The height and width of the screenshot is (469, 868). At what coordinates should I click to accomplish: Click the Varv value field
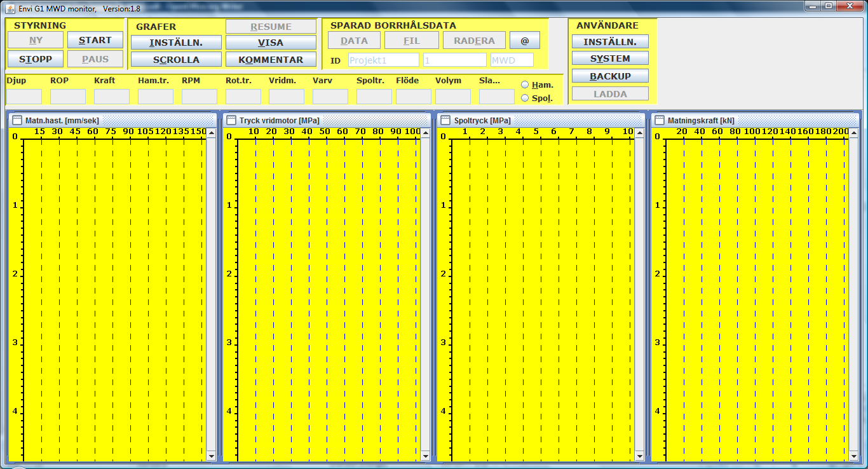pyautogui.click(x=330, y=97)
